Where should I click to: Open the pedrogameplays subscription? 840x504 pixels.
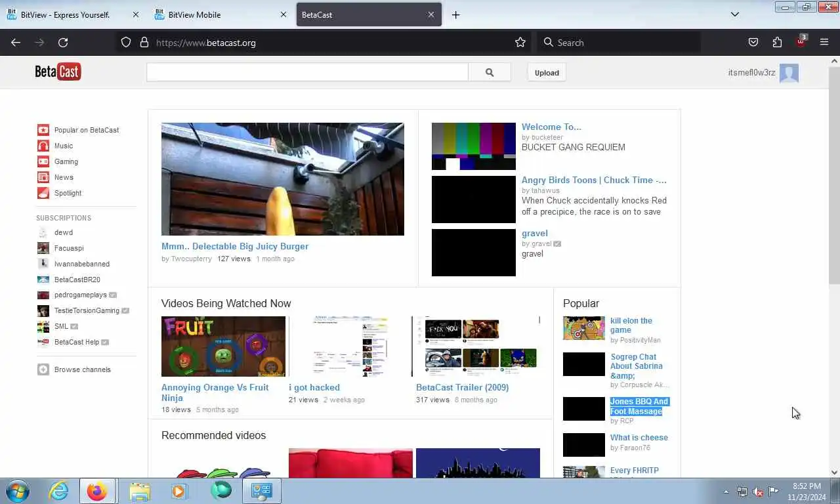[x=81, y=295]
